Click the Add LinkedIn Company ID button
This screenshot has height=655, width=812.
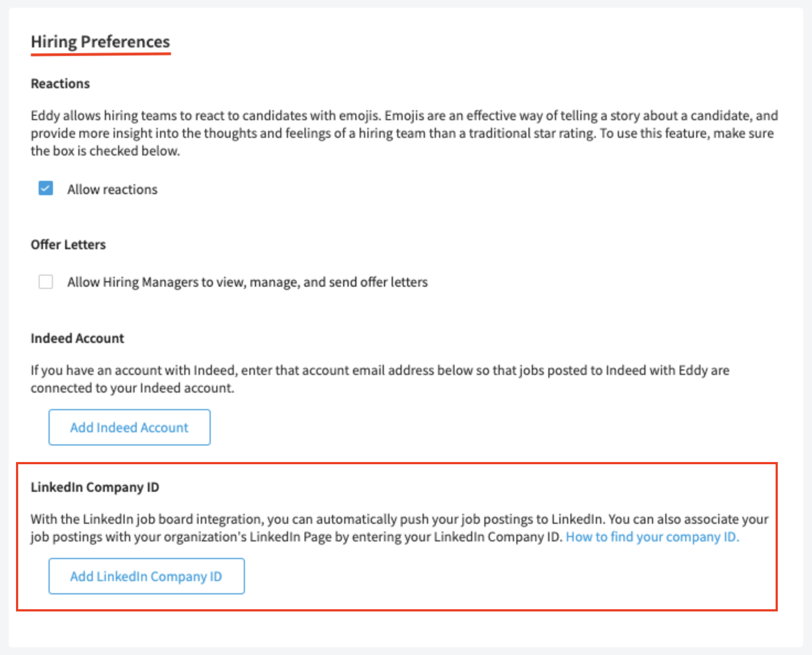click(147, 576)
